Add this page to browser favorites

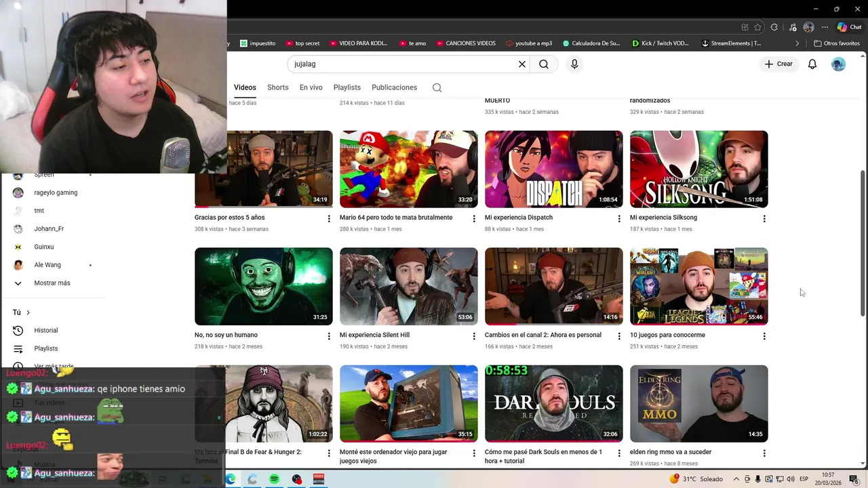tap(757, 27)
